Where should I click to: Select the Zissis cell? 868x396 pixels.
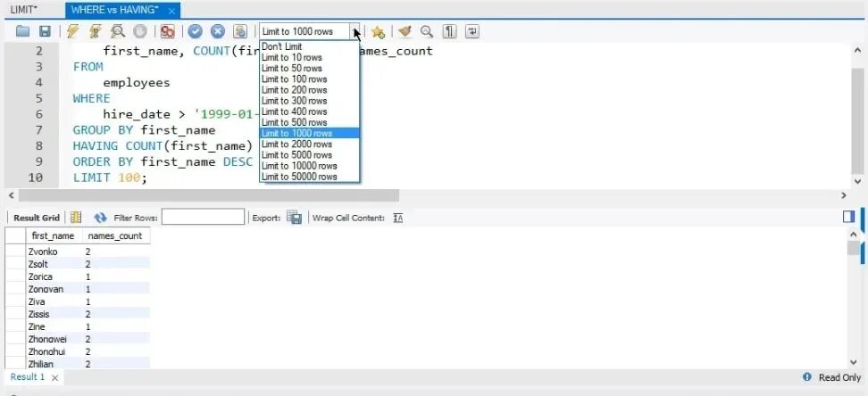54,314
